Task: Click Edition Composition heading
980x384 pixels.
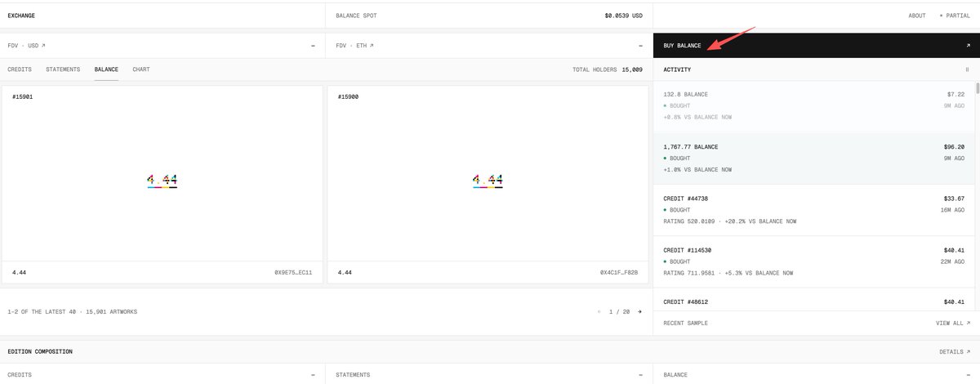Action: 40,352
